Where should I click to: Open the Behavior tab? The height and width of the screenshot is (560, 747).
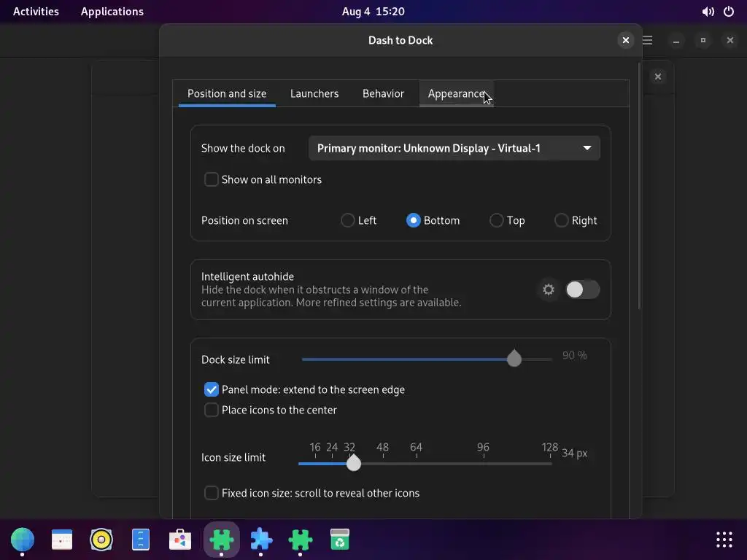[x=383, y=94]
